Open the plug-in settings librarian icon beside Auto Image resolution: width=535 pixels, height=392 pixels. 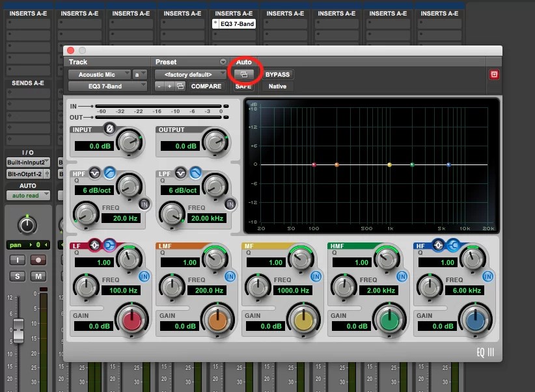(x=244, y=73)
